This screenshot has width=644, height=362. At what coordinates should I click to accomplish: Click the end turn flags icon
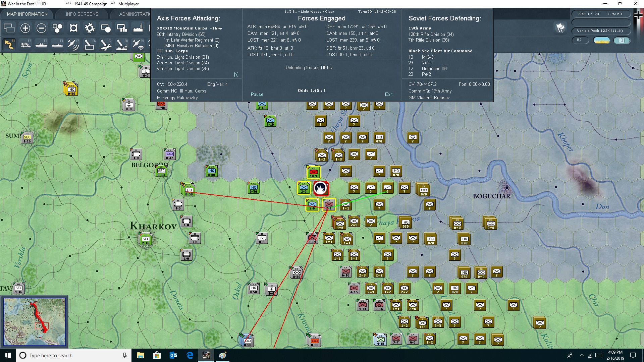tap(560, 28)
